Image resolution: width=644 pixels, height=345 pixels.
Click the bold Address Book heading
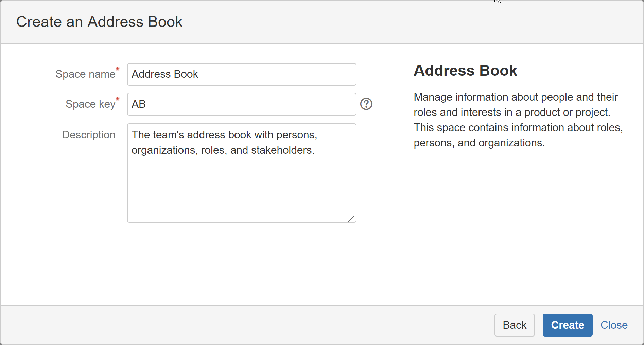click(x=465, y=71)
